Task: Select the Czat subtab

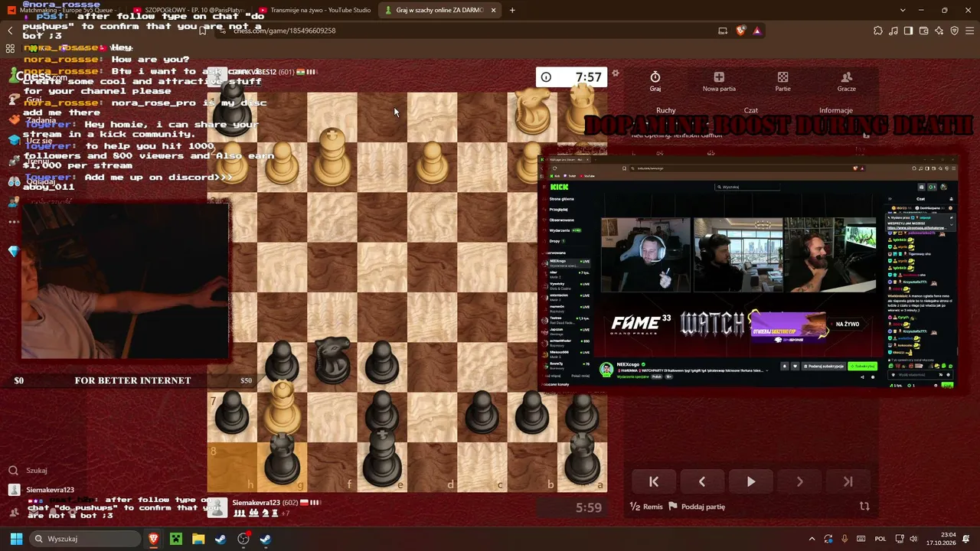Action: (x=751, y=110)
